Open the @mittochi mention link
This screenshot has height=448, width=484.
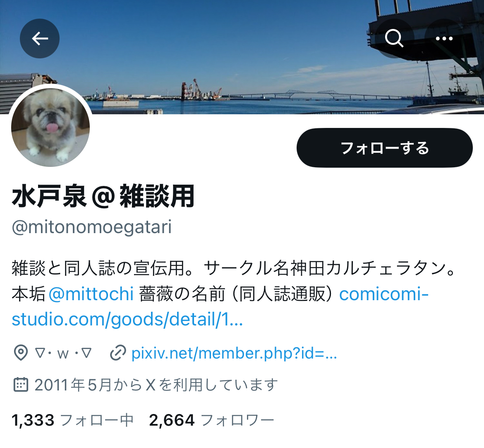tap(91, 294)
